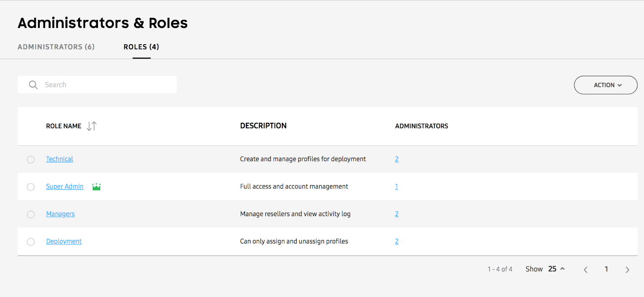View the 2 administrators for Technical

[397, 159]
